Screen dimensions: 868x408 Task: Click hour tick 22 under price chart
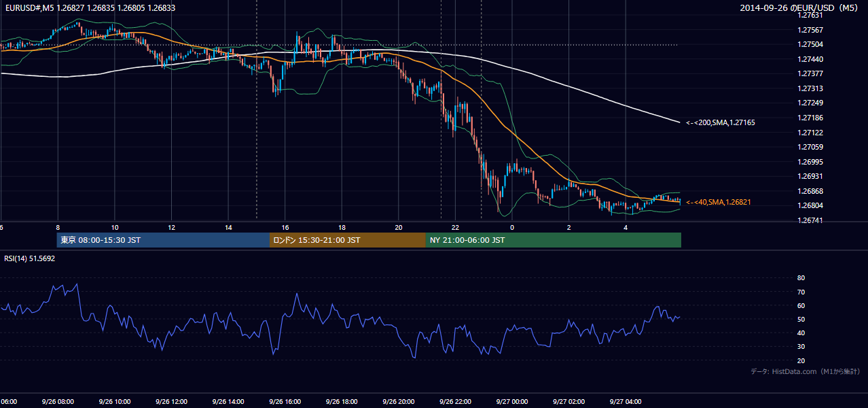[x=455, y=227]
